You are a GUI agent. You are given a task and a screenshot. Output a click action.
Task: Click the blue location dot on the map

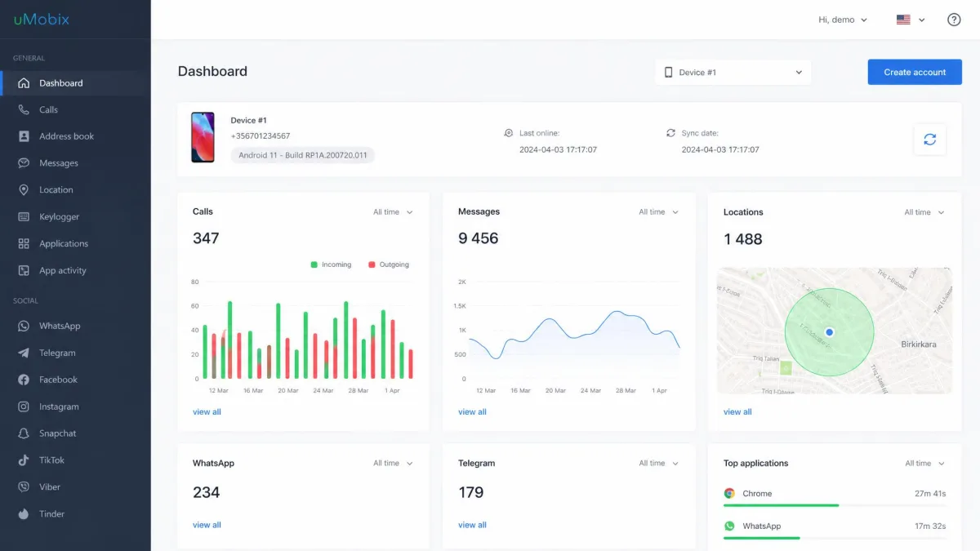829,332
